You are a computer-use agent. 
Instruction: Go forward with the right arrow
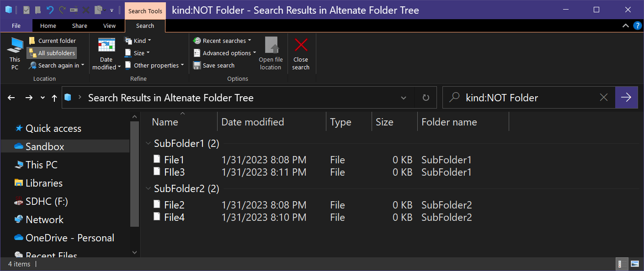click(x=29, y=98)
